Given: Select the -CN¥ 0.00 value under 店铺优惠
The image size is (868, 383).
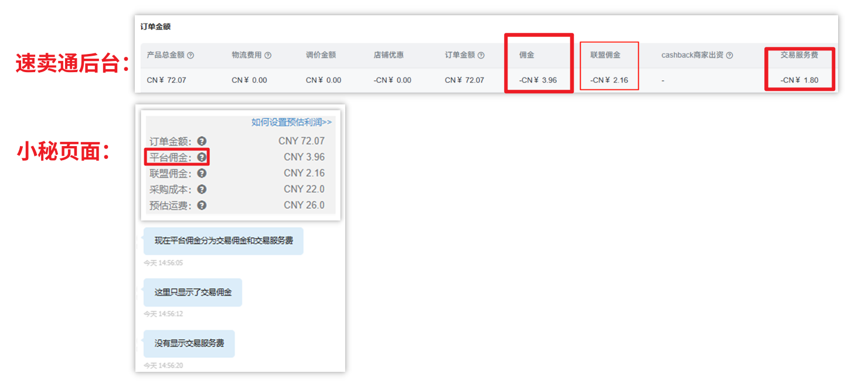Looking at the screenshot, I should (x=393, y=80).
